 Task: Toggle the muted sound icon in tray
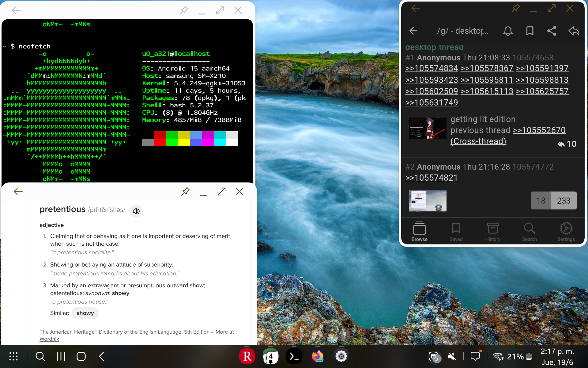point(452,356)
